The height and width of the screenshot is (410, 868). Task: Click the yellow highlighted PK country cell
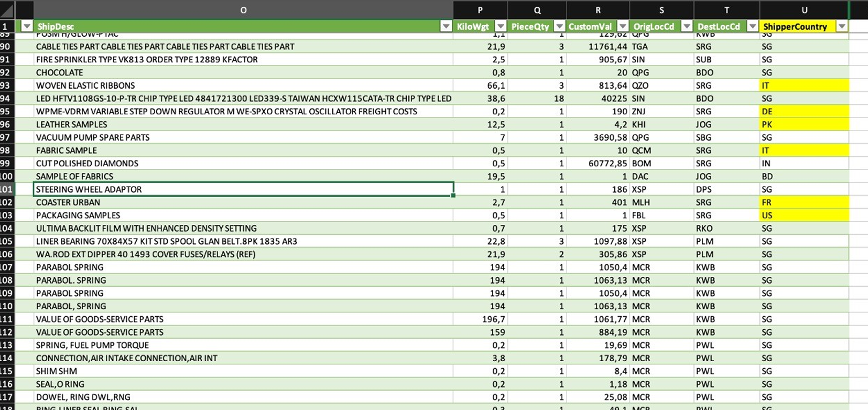[804, 125]
